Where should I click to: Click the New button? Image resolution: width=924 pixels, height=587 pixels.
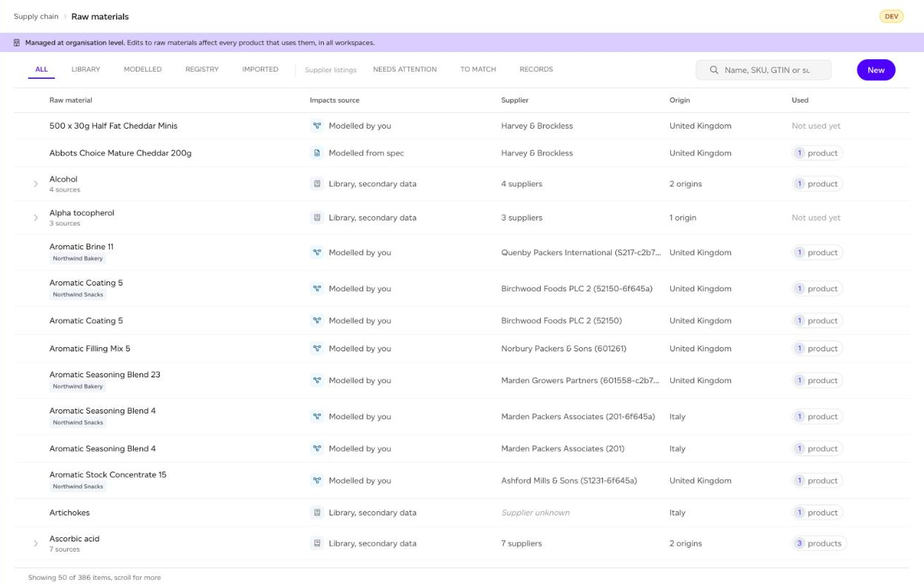pyautogui.click(x=876, y=70)
